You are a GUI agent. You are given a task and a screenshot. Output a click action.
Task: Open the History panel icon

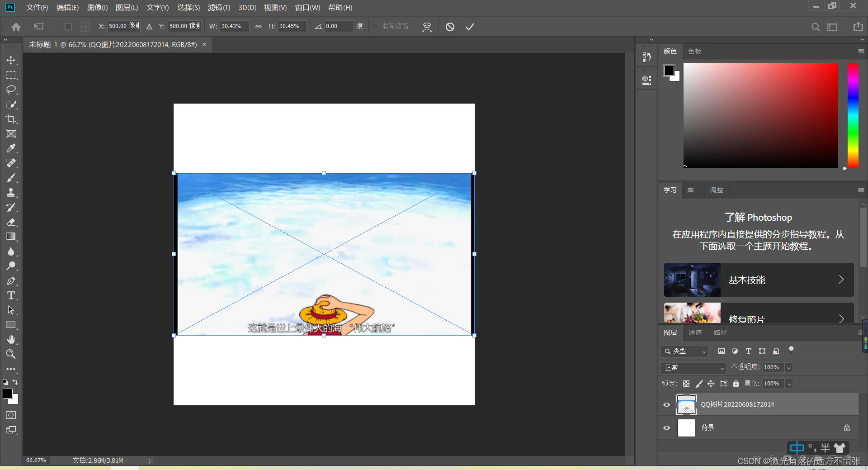click(x=646, y=57)
